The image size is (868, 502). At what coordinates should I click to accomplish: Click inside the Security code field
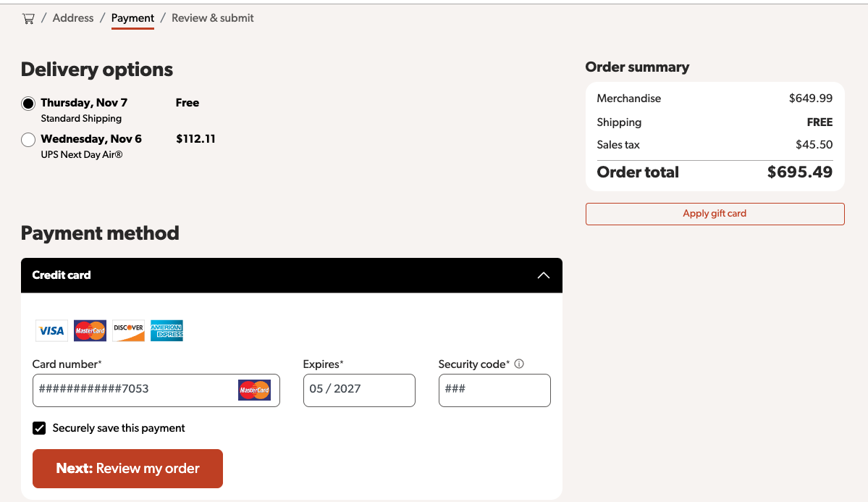(x=494, y=390)
